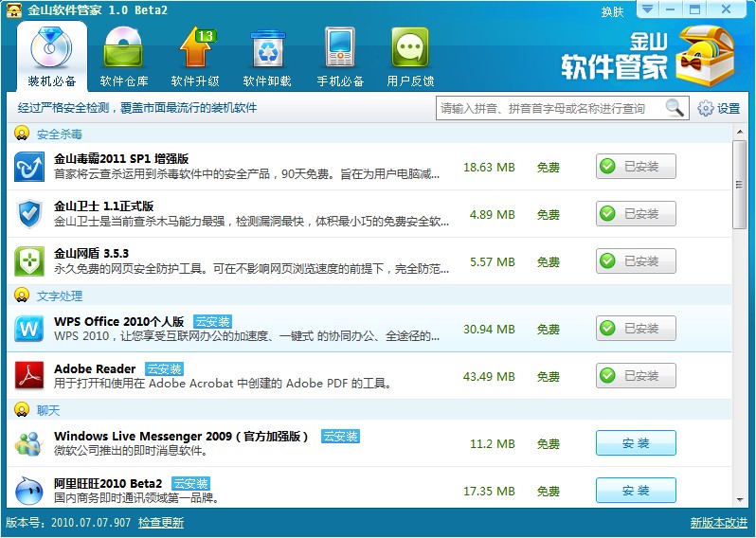Viewport: 756px width, 538px height.
Task: Click the vertical scrollbar of the software list
Action: pyautogui.click(x=739, y=185)
